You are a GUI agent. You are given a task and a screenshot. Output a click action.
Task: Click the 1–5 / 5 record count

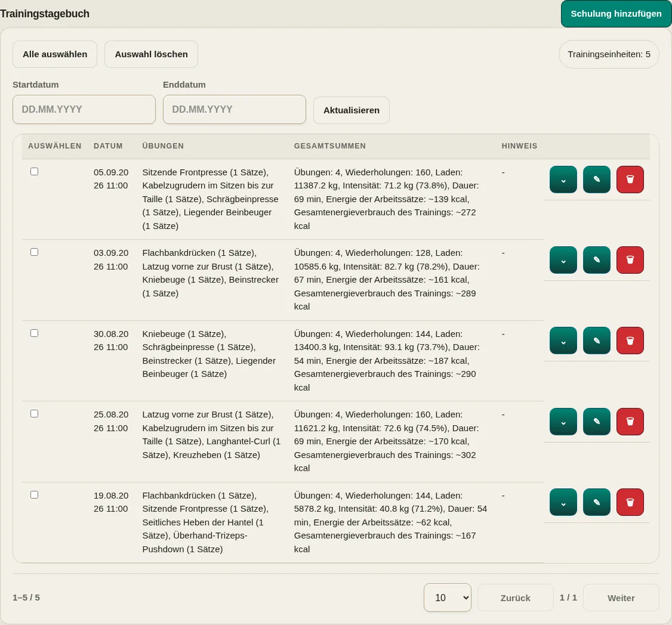tap(26, 598)
